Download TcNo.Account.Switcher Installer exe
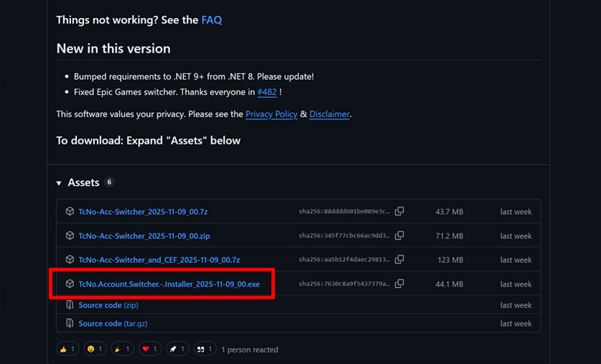Image resolution: width=601 pixels, height=364 pixels. click(x=169, y=284)
